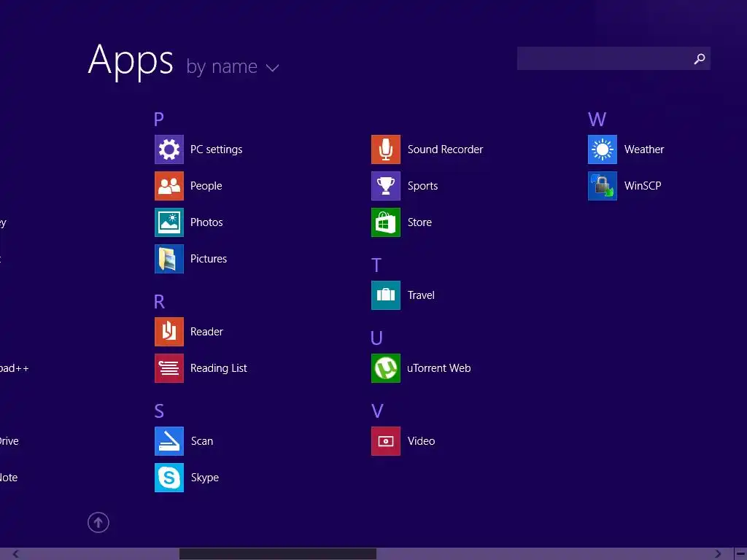The width and height of the screenshot is (747, 560).
Task: Jump via the 'P' letter header
Action: [158, 119]
